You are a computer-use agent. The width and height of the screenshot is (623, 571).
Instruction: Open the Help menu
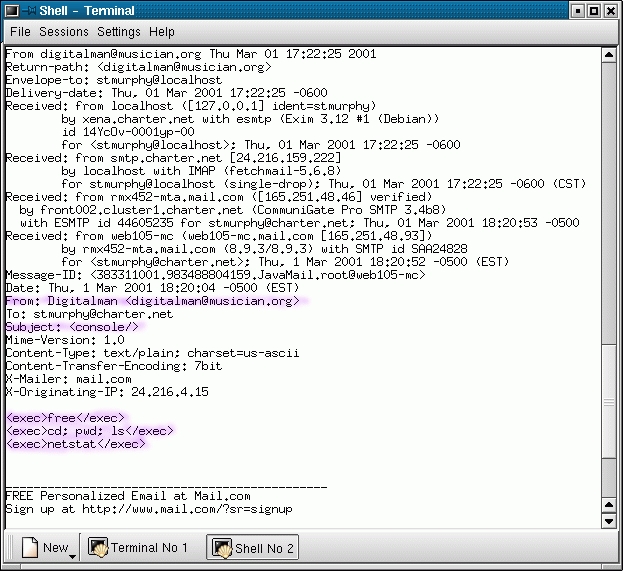tap(162, 32)
